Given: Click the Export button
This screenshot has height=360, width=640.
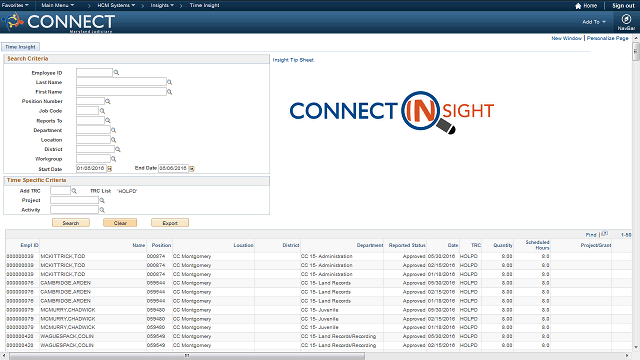Looking at the screenshot, I should 170,223.
